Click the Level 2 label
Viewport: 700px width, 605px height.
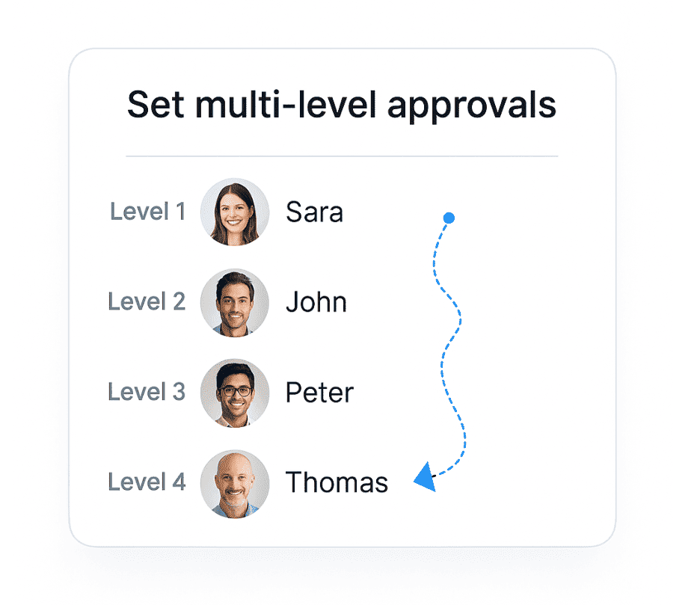pyautogui.click(x=147, y=302)
